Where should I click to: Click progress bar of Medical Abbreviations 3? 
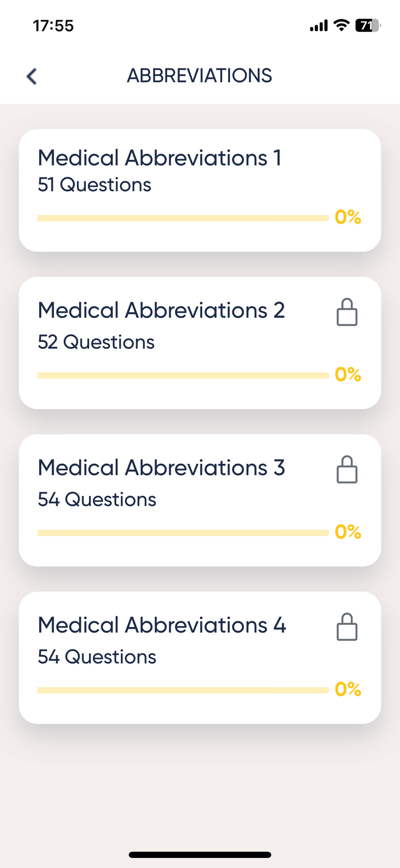click(183, 533)
